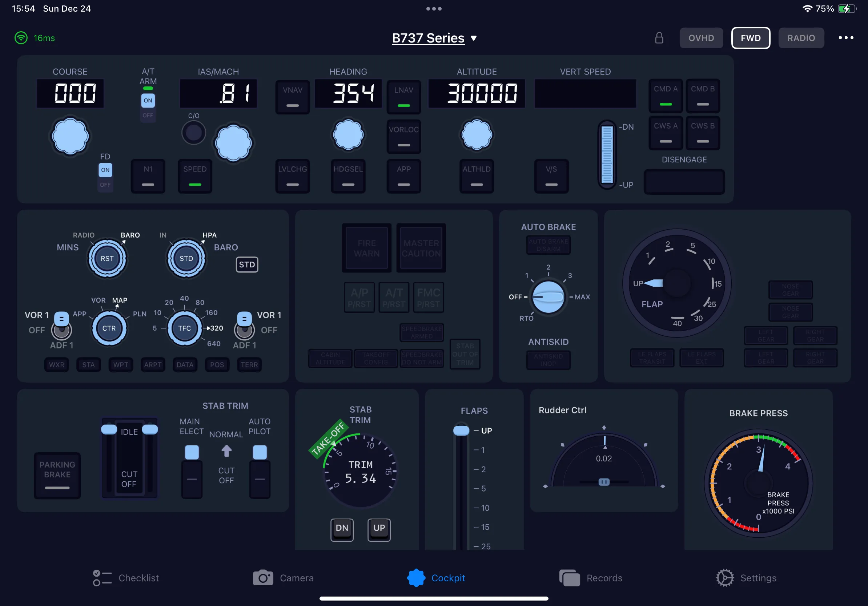Toggle the WXR display button
Image resolution: width=868 pixels, height=606 pixels.
56,365
